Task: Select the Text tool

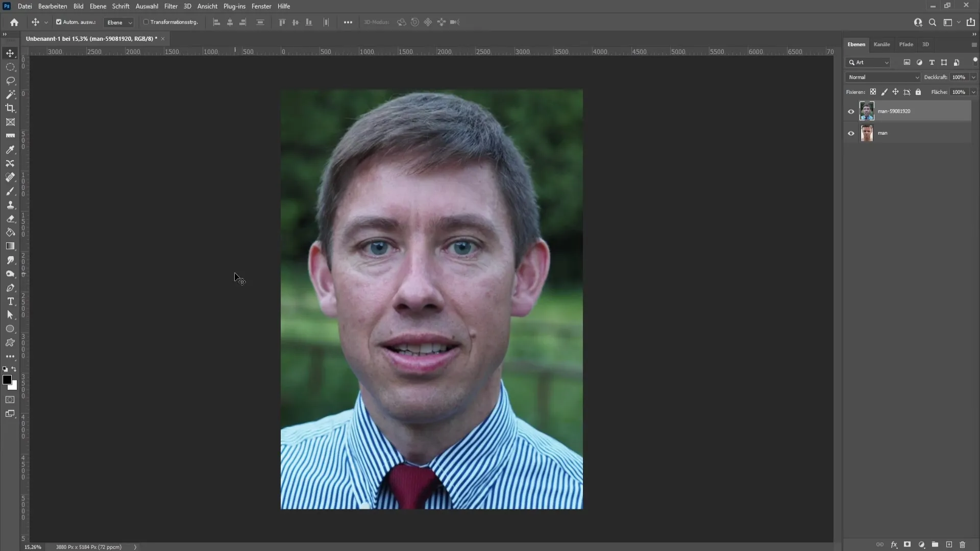Action: [x=10, y=302]
